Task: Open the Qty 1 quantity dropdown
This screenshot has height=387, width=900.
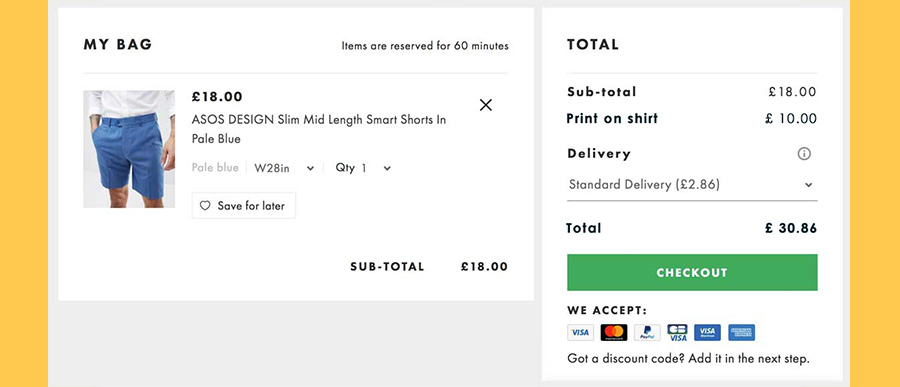Action: point(363,168)
